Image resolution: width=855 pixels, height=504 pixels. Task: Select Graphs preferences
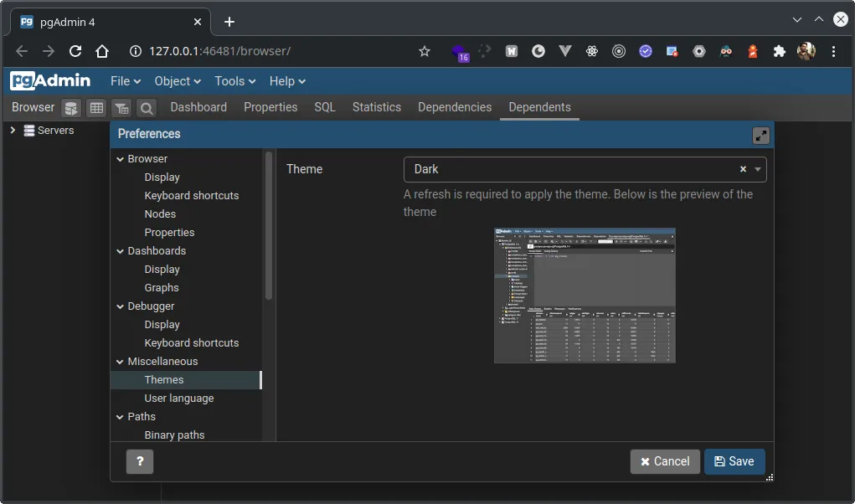162,288
